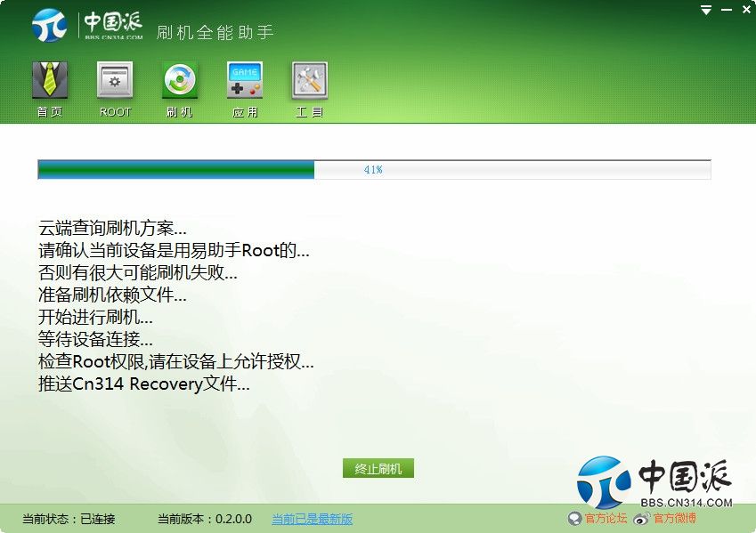This screenshot has height=533, width=756.
Task: Click the 41% progress bar
Action: tap(374, 170)
